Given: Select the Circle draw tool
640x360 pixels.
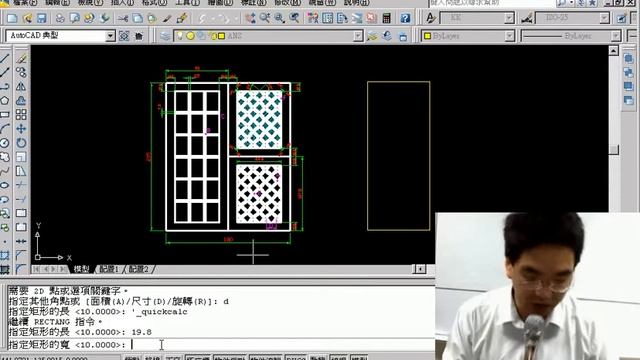Looking at the screenshot, I should (5, 143).
